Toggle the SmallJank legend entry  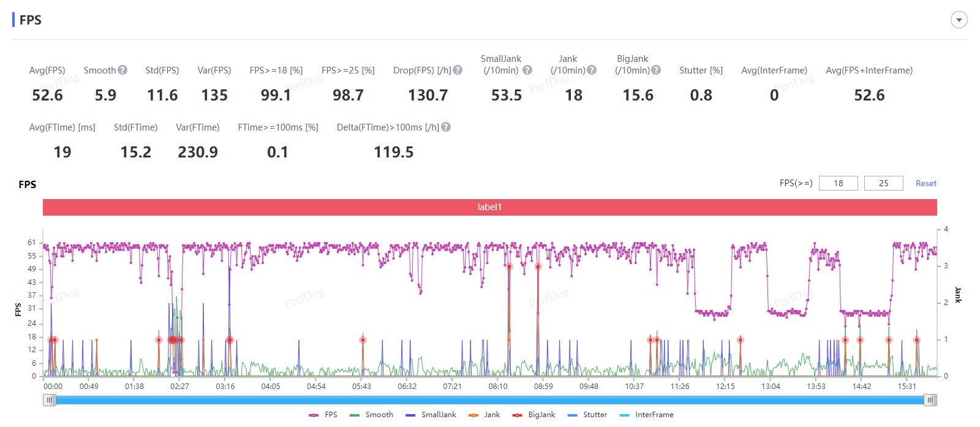pyautogui.click(x=431, y=415)
